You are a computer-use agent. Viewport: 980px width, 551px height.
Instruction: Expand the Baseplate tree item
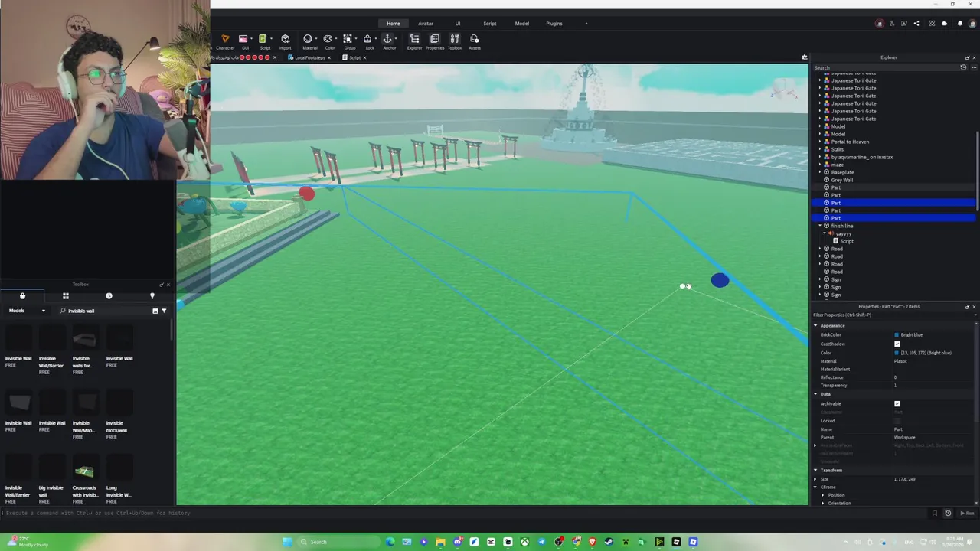(820, 172)
